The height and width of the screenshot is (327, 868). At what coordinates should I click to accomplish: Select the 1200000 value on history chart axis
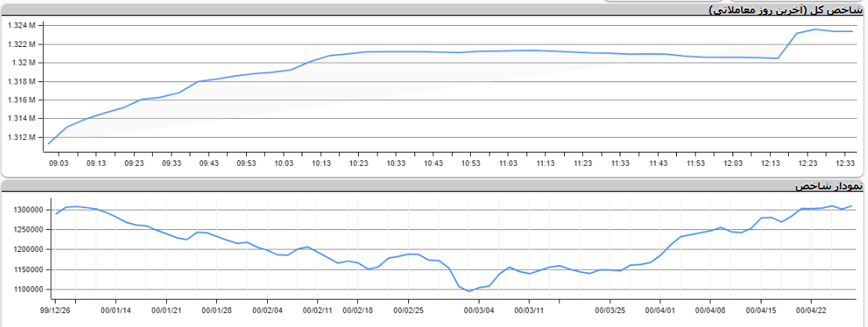click(27, 250)
